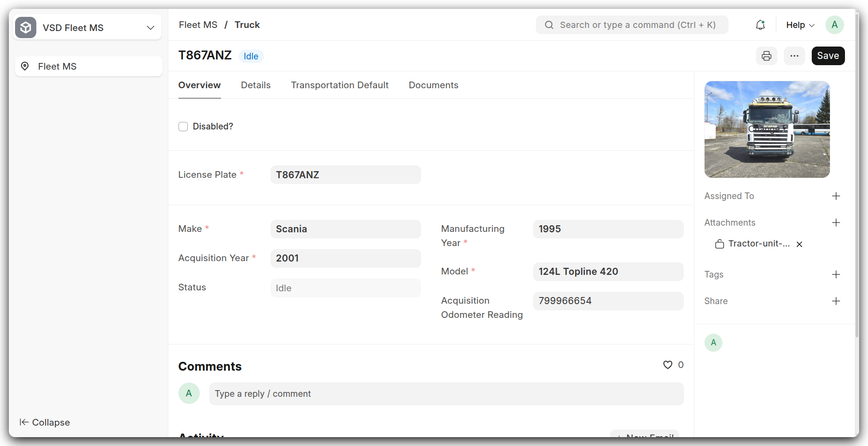Switch to Transportation Default tab
The width and height of the screenshot is (868, 446).
click(340, 85)
